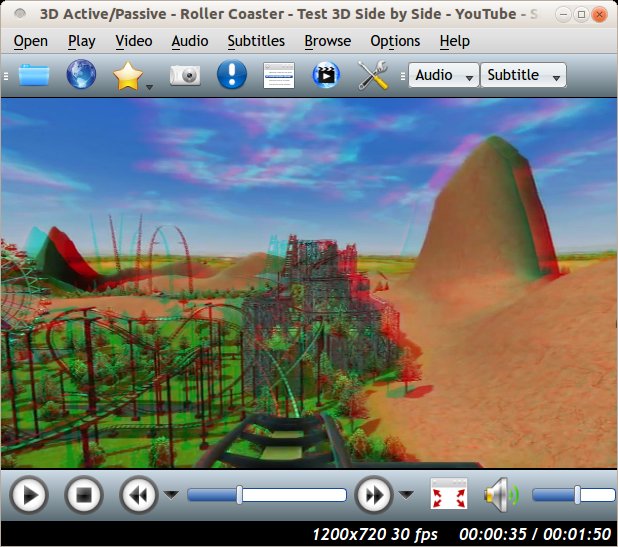
Task: Open the Browse menu
Action: pyautogui.click(x=328, y=41)
